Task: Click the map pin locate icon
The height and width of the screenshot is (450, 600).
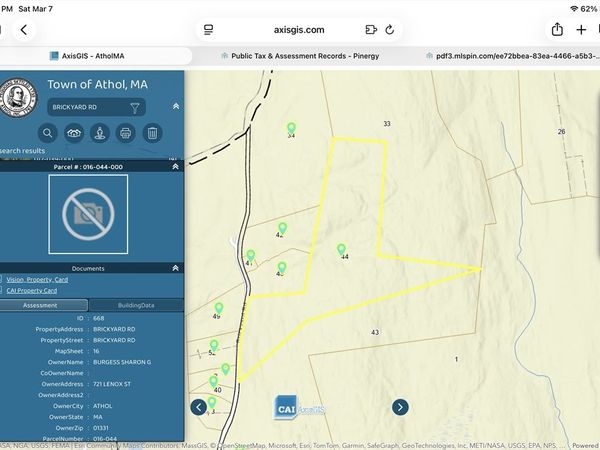Action: [100, 132]
